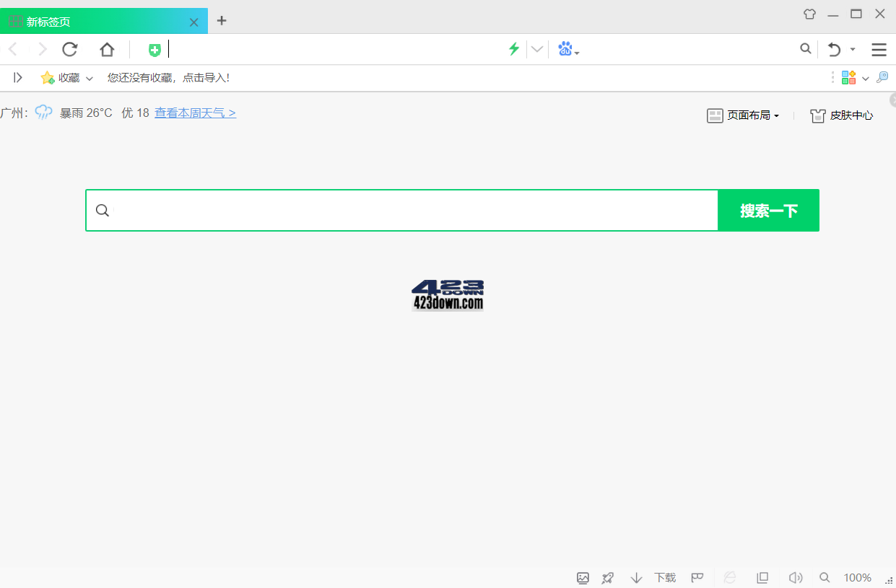Open the 页面布局 layout dropdown

(x=744, y=115)
